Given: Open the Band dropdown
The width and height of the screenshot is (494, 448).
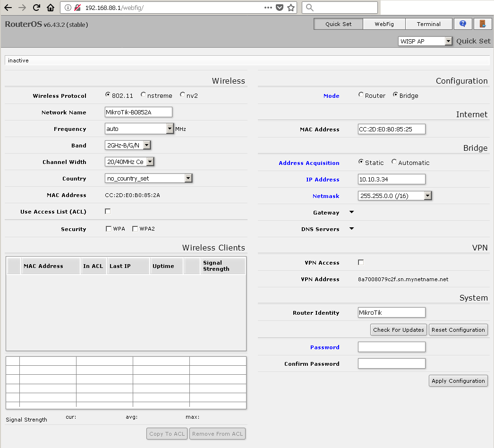Looking at the screenshot, I should (x=128, y=145).
